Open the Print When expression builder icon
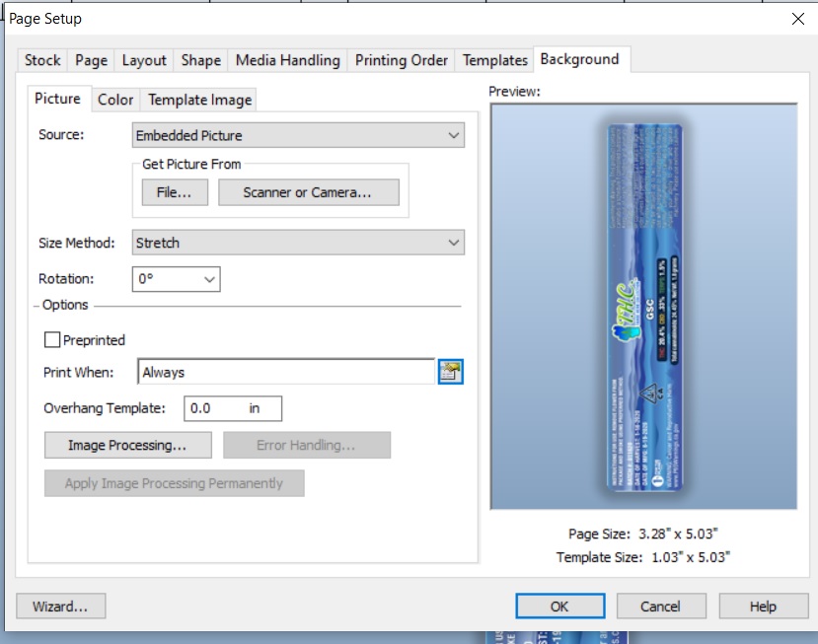 pos(450,372)
